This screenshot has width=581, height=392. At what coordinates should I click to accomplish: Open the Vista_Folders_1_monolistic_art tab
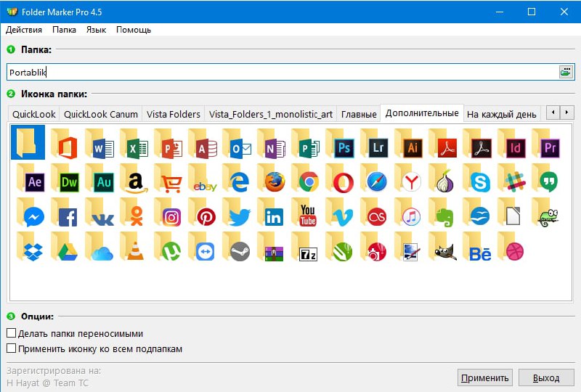point(270,114)
